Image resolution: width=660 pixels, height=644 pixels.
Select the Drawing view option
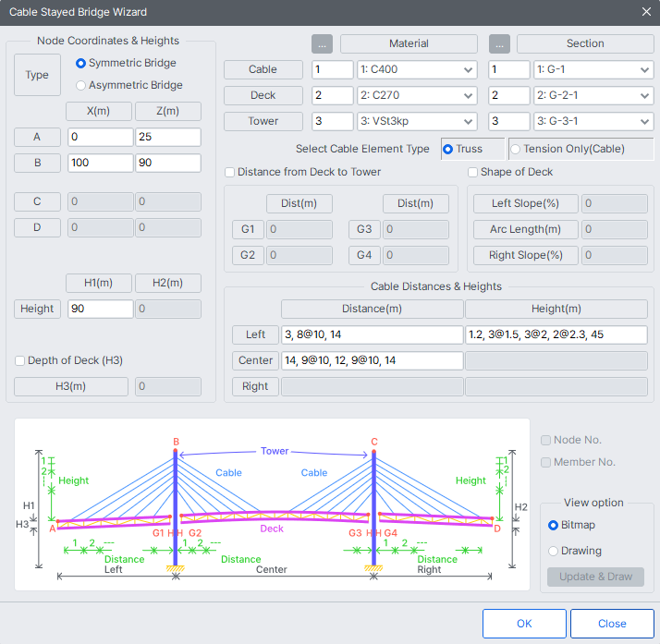[x=554, y=551]
